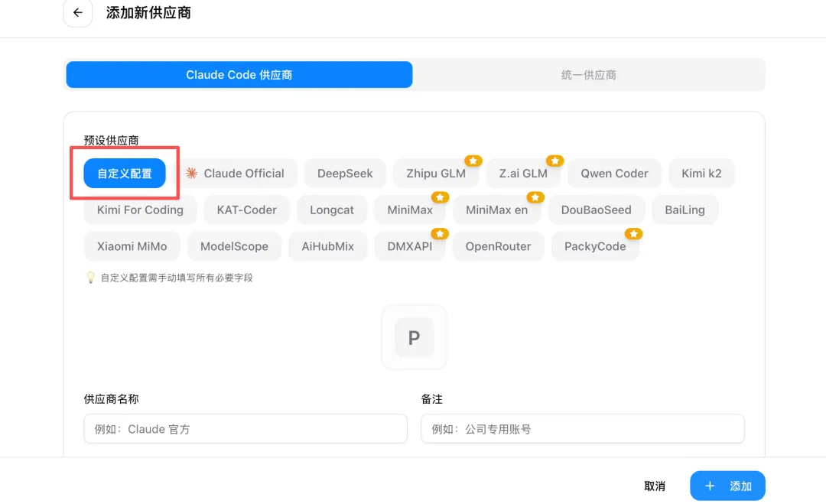Switch to 统一供应商 tab
This screenshot has height=504, width=826.
click(x=588, y=75)
